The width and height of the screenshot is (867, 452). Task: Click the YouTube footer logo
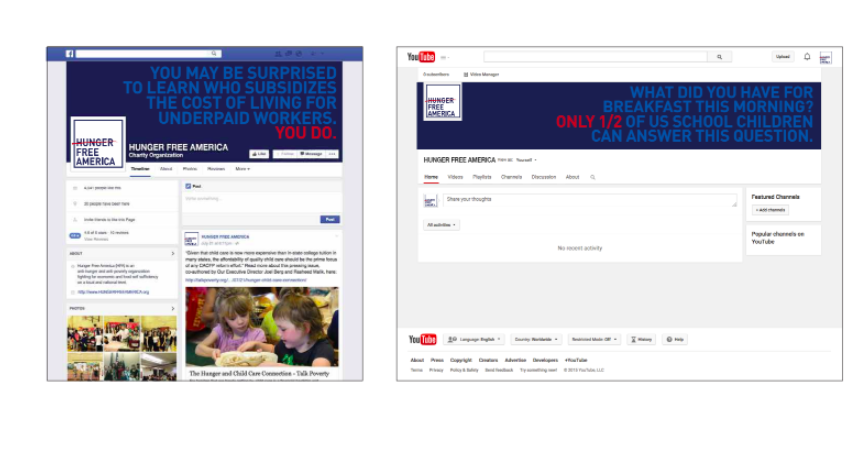tap(423, 339)
